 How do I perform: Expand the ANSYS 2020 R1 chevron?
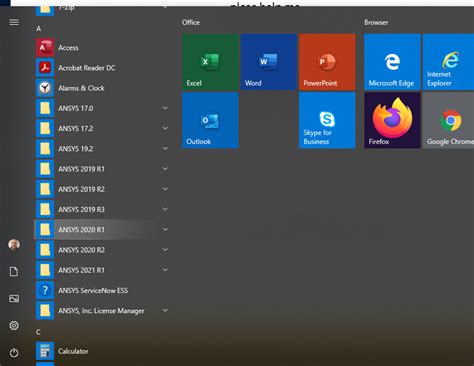click(165, 229)
